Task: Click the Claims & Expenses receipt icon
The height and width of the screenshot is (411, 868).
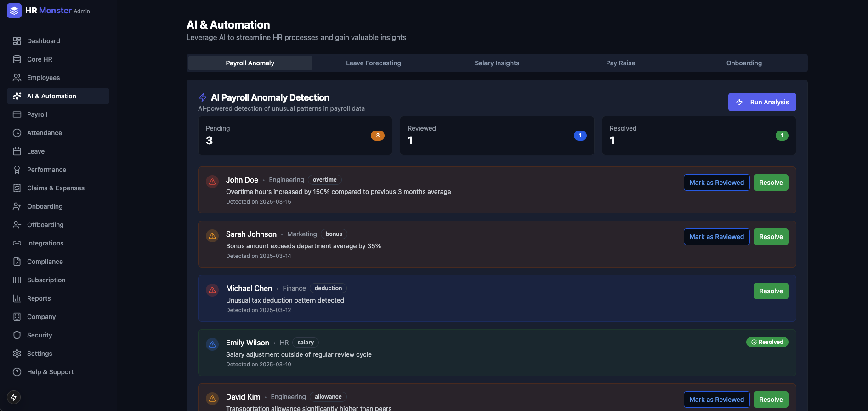Action: (x=17, y=188)
